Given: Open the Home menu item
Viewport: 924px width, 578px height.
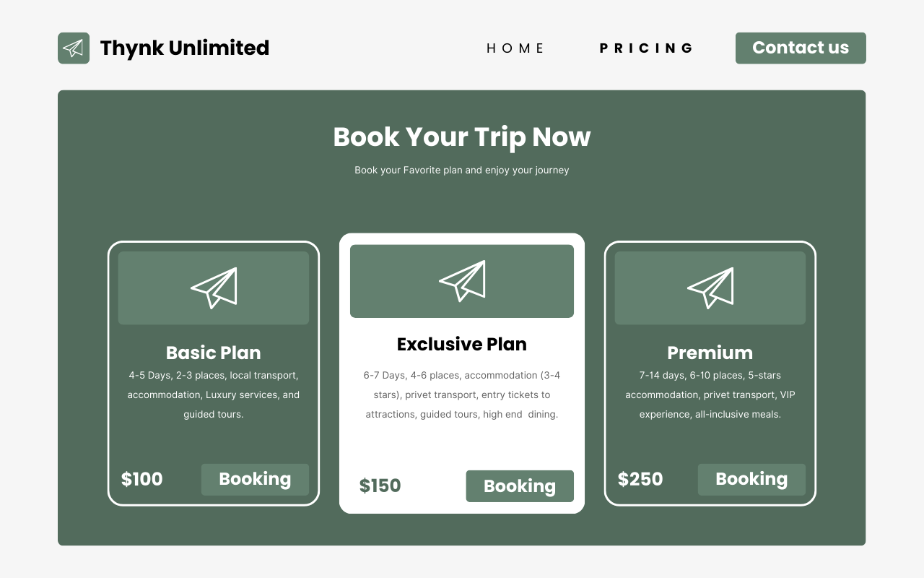Looking at the screenshot, I should pos(515,48).
